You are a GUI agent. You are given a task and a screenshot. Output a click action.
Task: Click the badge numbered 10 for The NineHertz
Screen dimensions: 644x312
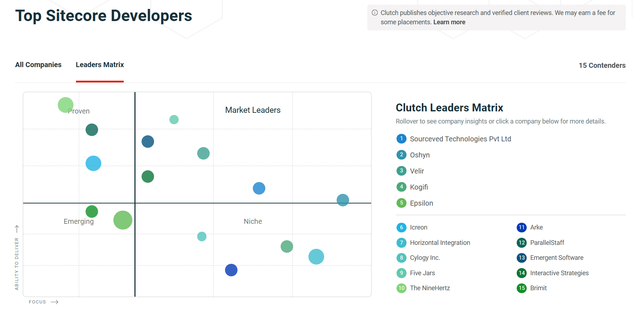coord(402,288)
